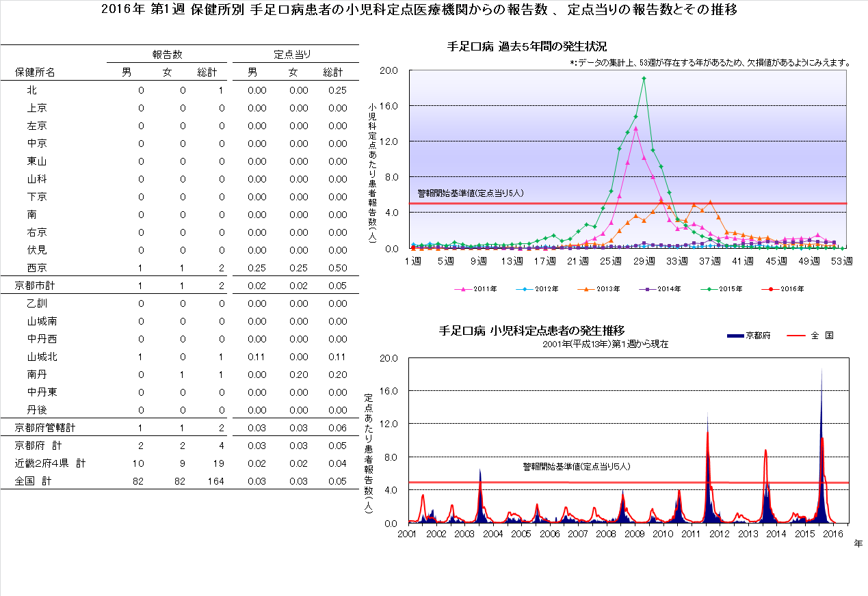This screenshot has width=868, height=596.
Task: Click the 164 total in 全国 計 row
Action: [215, 481]
